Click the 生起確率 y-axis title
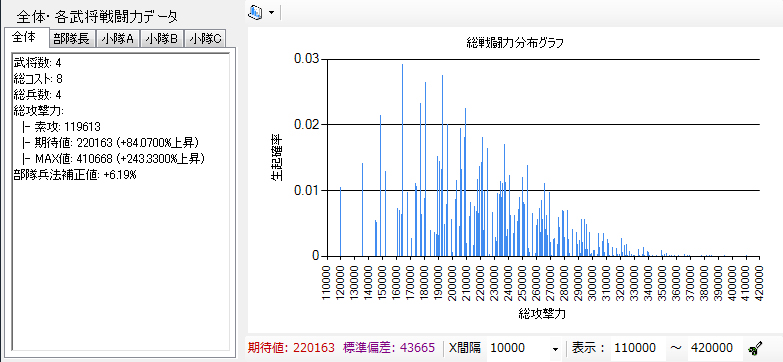This screenshot has height=362, width=783. 277,158
